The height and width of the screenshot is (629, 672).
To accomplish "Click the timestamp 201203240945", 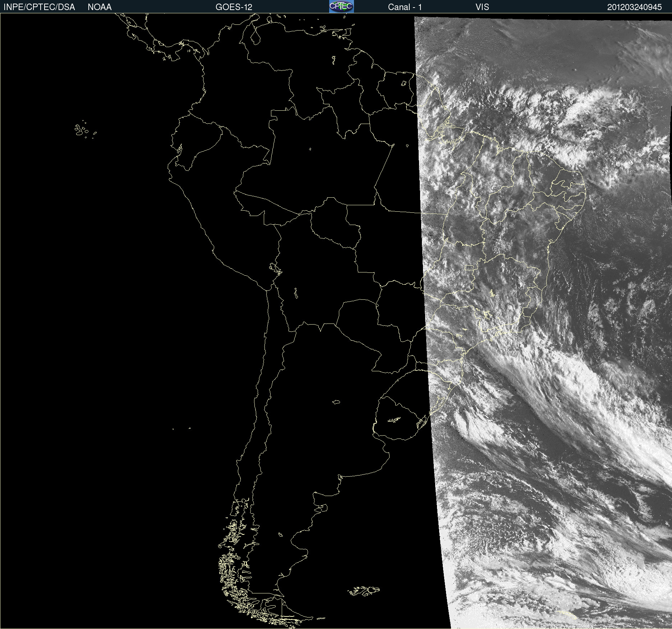I will pyautogui.click(x=635, y=7).
